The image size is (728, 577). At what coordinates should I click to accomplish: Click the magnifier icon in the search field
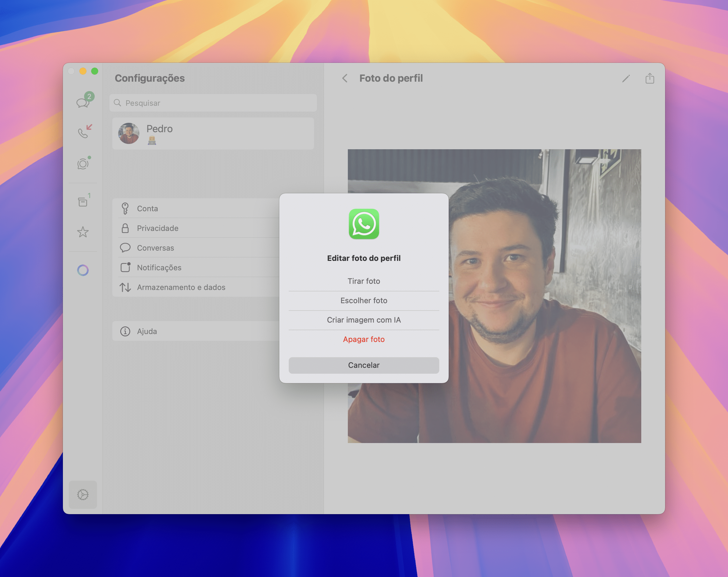tap(118, 103)
